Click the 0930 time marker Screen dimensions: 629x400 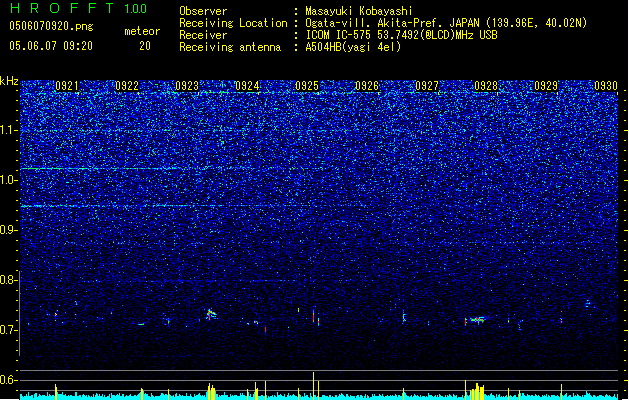coord(606,86)
